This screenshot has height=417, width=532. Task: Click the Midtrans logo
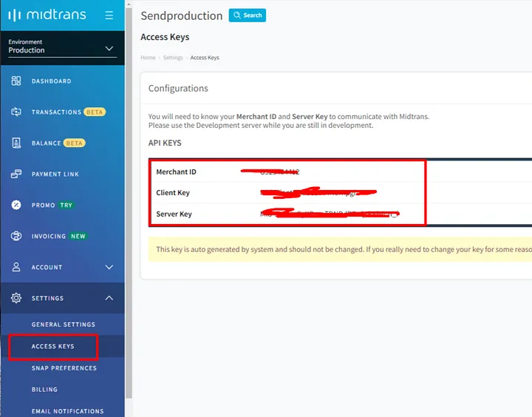pyautogui.click(x=47, y=15)
